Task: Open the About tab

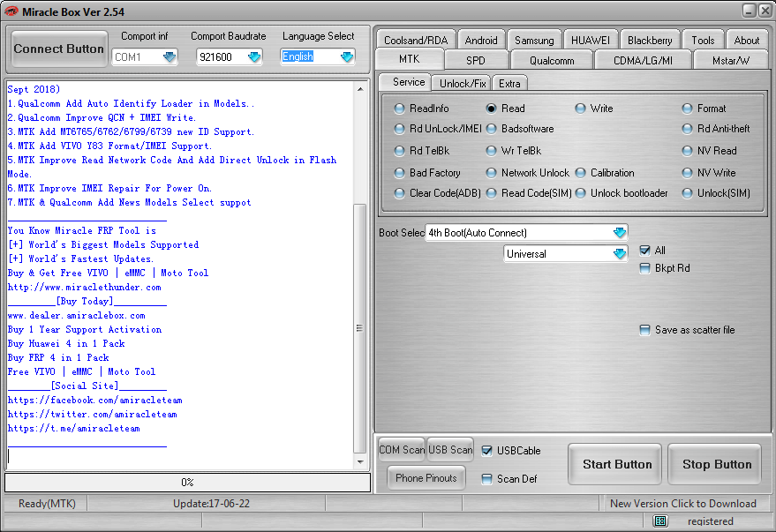Action: tap(746, 40)
